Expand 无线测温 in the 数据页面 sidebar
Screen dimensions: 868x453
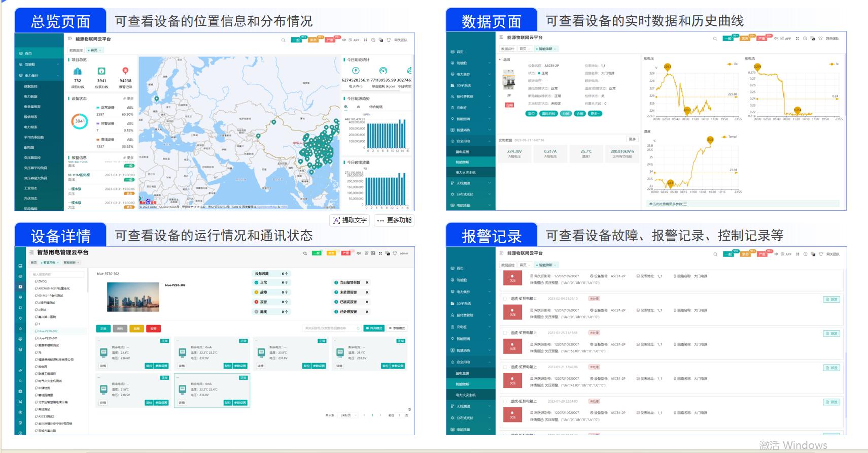470,183
